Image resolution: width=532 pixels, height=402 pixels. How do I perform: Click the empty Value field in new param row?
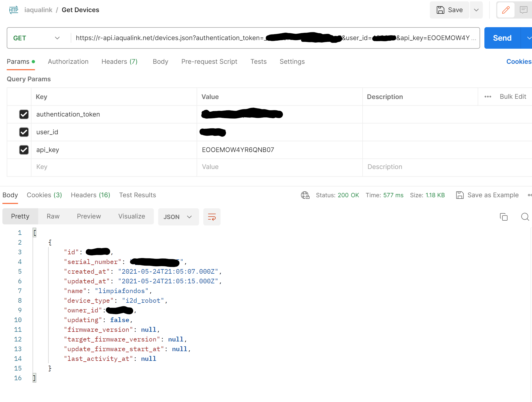click(279, 167)
